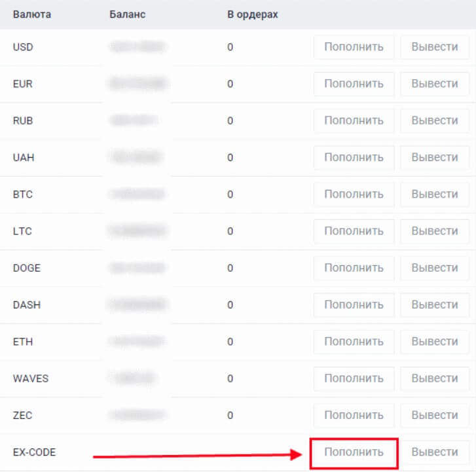Withdraw ETH via Вывести button
This screenshot has width=476, height=472.
[434, 342]
